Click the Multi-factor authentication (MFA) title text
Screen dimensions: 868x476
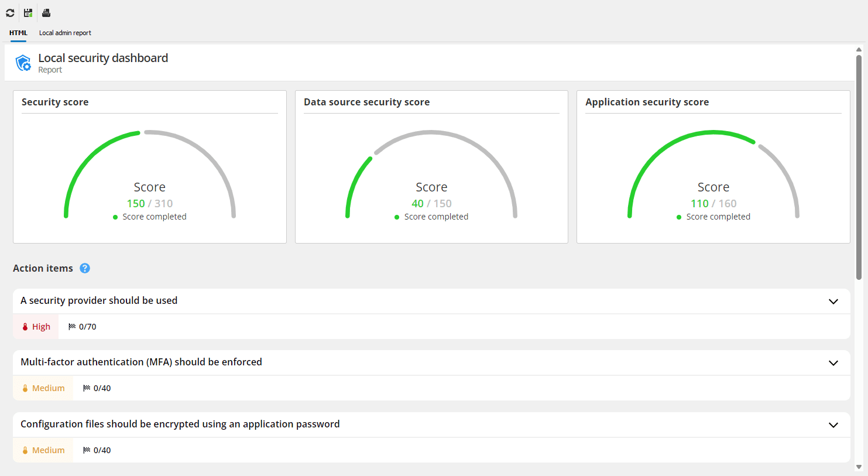(141, 362)
